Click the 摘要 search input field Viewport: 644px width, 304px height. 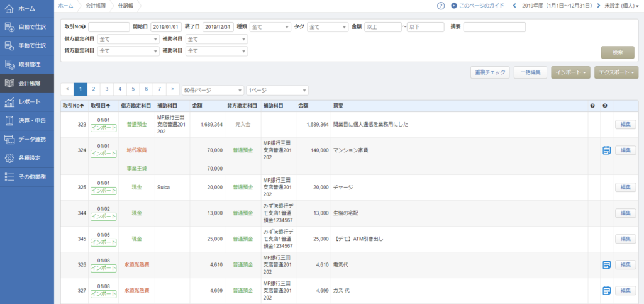pos(494,27)
